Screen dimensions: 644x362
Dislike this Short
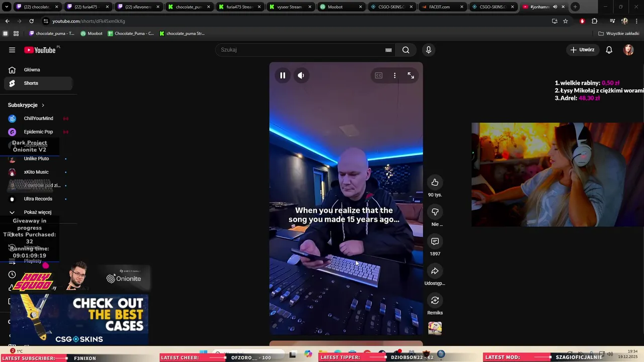tap(435, 212)
